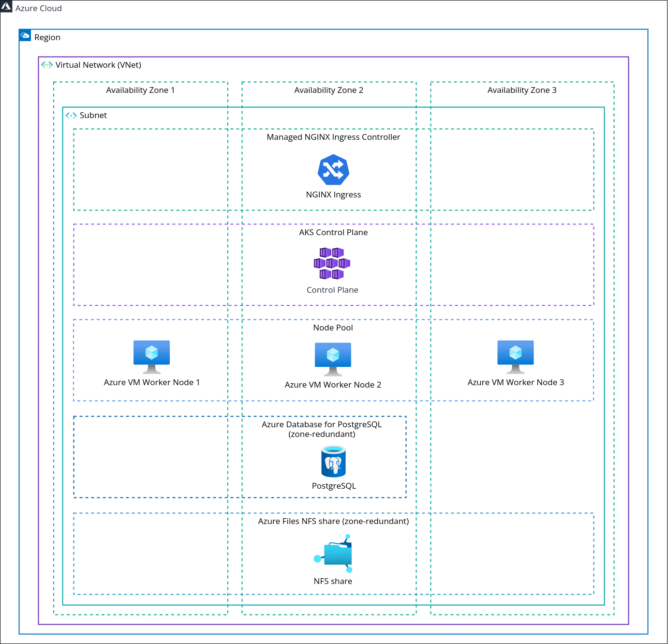Select the Availability Zone 3 heading

[x=522, y=90]
